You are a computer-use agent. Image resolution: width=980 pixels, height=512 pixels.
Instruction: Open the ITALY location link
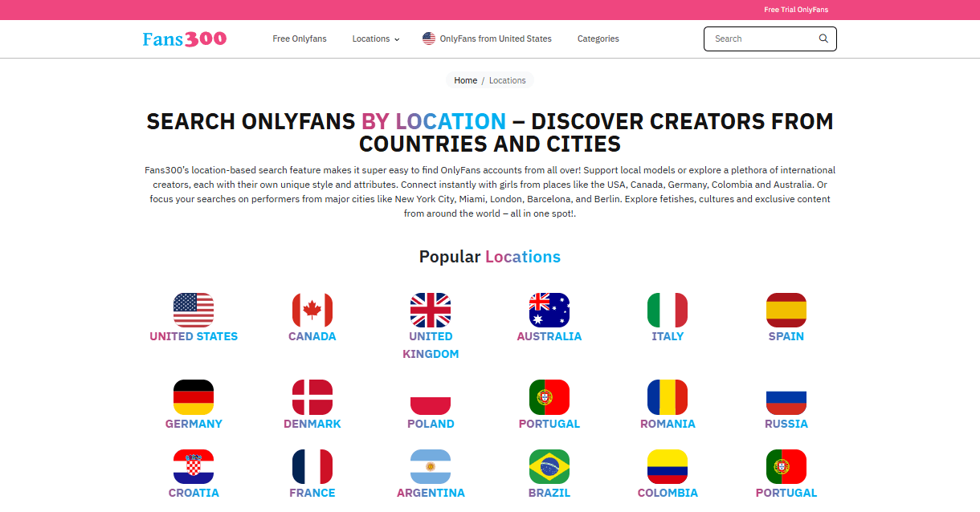click(x=668, y=336)
